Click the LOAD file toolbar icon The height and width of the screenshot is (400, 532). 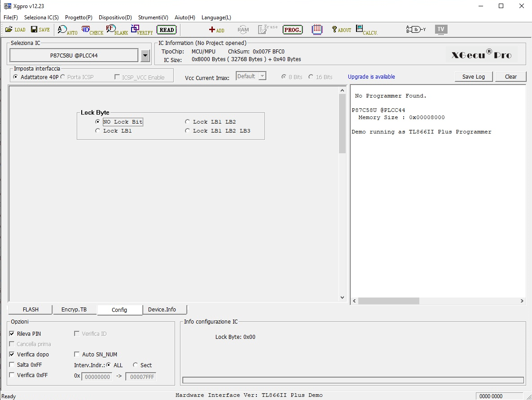pyautogui.click(x=15, y=30)
